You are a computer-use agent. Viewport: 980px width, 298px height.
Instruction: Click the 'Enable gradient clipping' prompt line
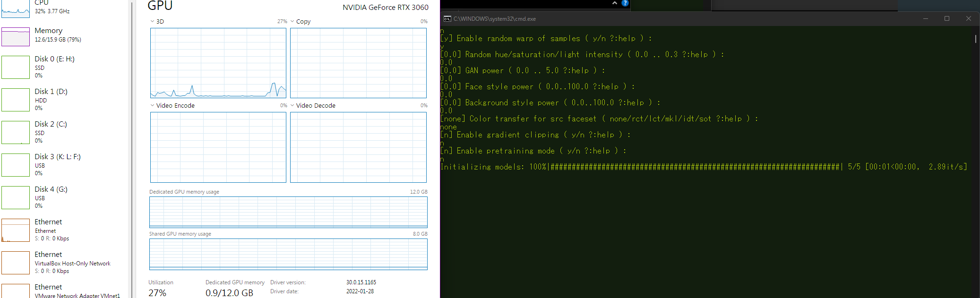535,135
